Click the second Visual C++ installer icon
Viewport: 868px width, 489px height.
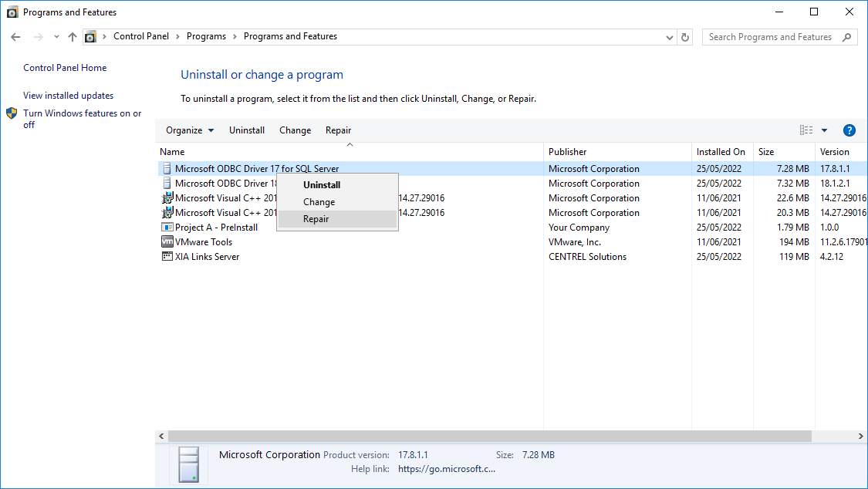click(167, 212)
